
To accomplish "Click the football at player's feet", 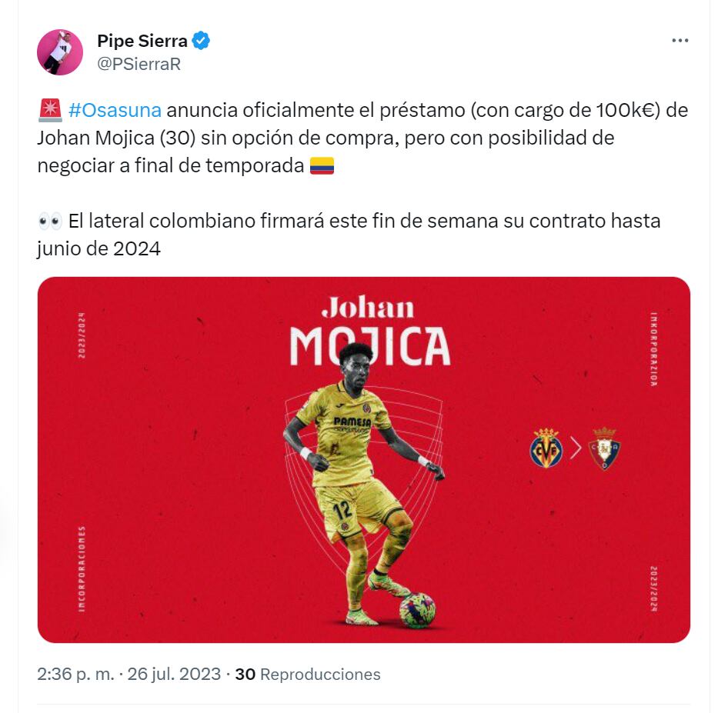I will click(x=417, y=610).
